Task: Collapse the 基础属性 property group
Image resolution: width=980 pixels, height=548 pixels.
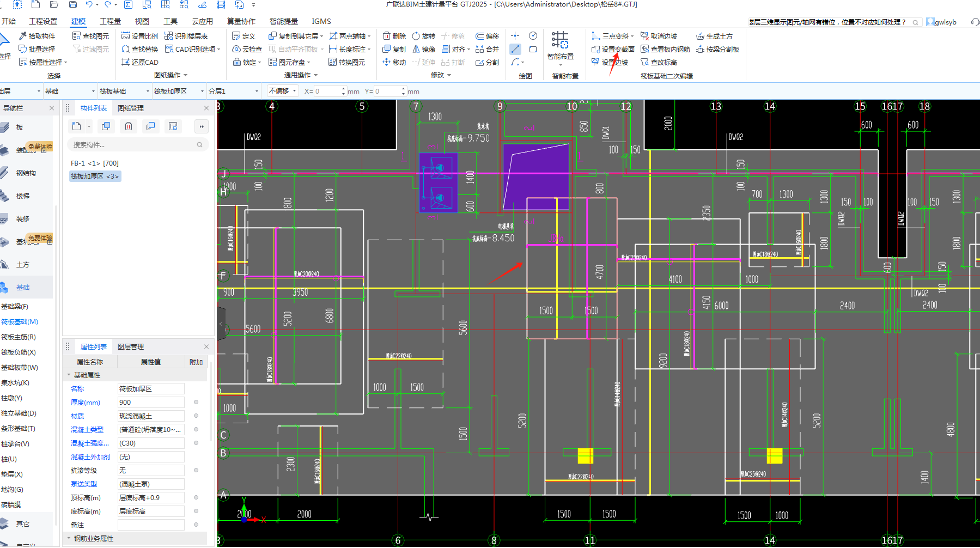Action: (69, 375)
